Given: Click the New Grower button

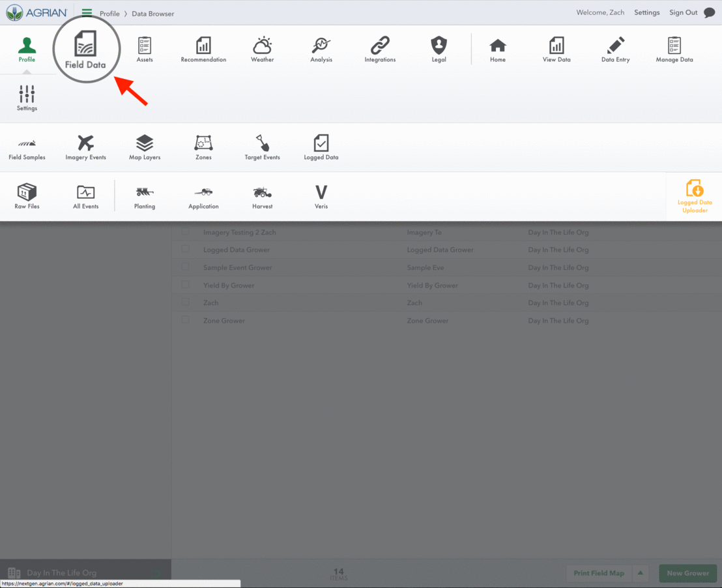Looking at the screenshot, I should click(687, 573).
